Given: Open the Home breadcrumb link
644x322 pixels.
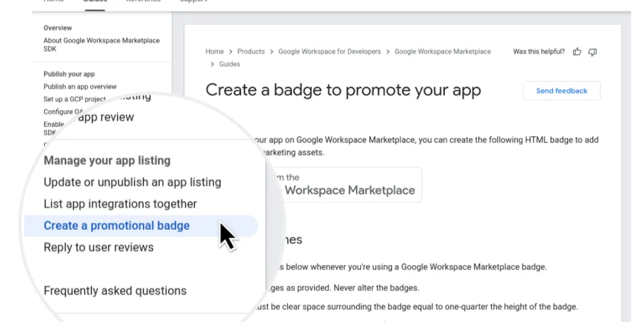Looking at the screenshot, I should (214, 51).
